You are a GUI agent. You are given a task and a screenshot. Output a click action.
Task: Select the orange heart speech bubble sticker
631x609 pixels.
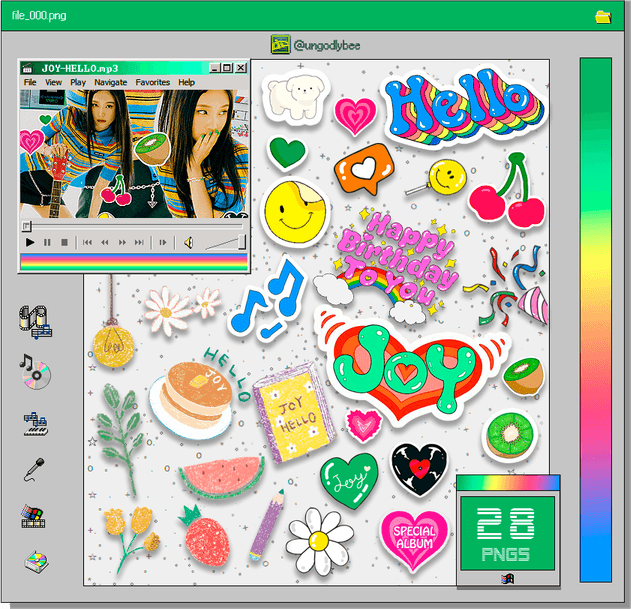(365, 169)
